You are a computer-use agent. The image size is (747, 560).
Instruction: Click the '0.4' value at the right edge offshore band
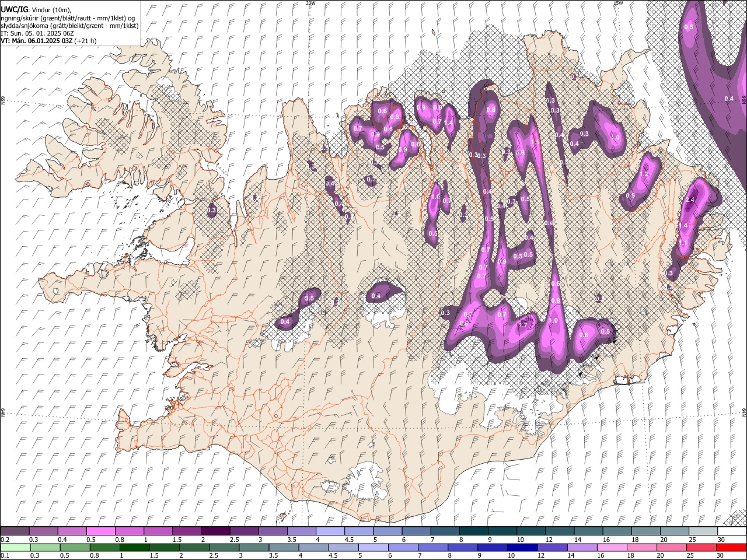729,99
